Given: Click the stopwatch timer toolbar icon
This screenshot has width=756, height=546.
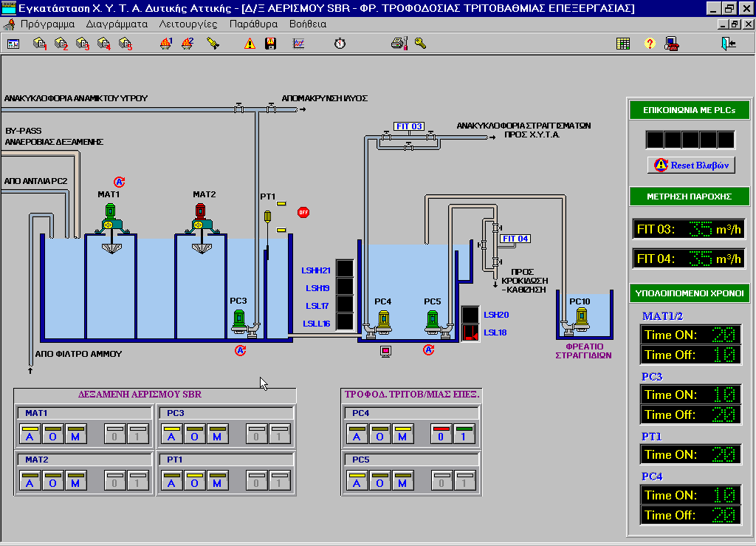Looking at the screenshot, I should click(x=340, y=44).
